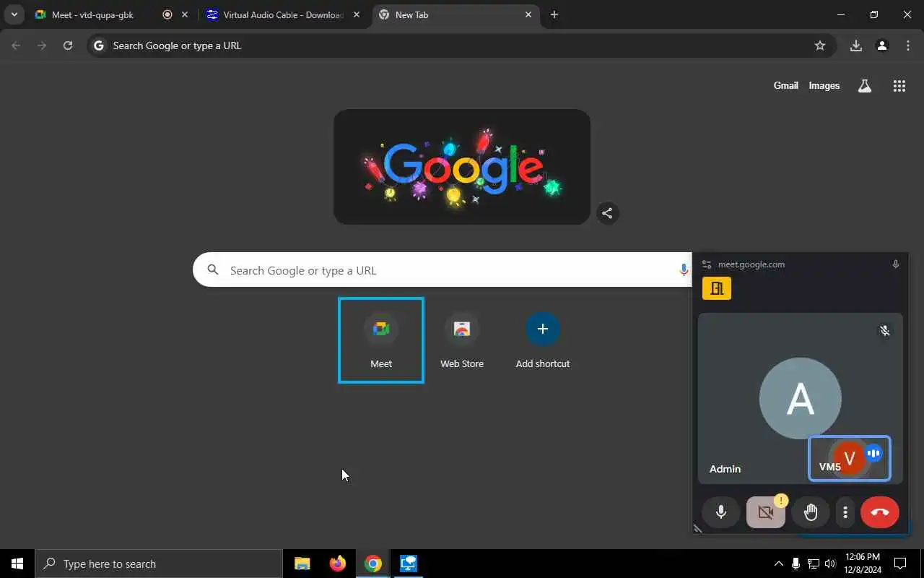Bookmark this tab with the star
Screen dimensions: 924x578
[x=820, y=46]
